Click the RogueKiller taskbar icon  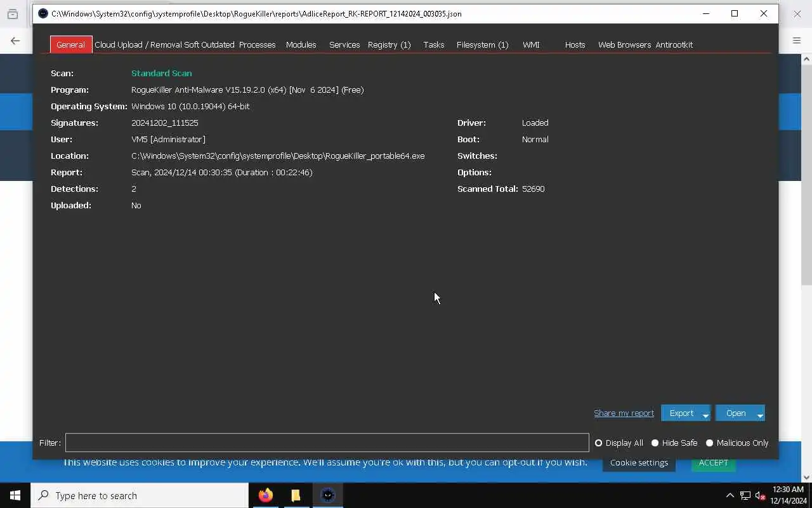tap(328, 495)
